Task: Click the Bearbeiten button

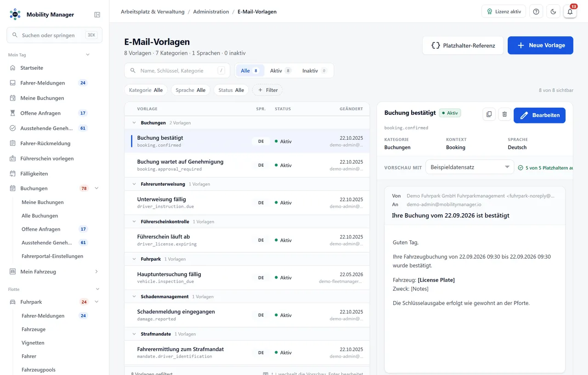Action: pos(539,115)
